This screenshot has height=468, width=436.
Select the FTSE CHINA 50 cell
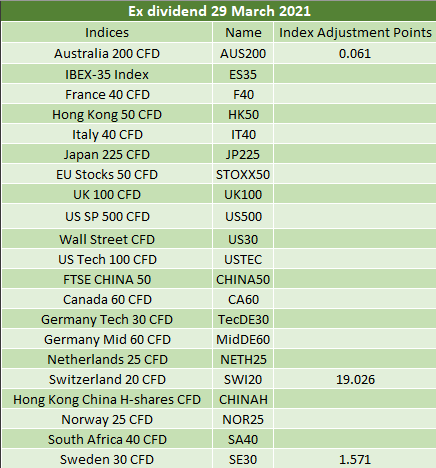point(107,279)
